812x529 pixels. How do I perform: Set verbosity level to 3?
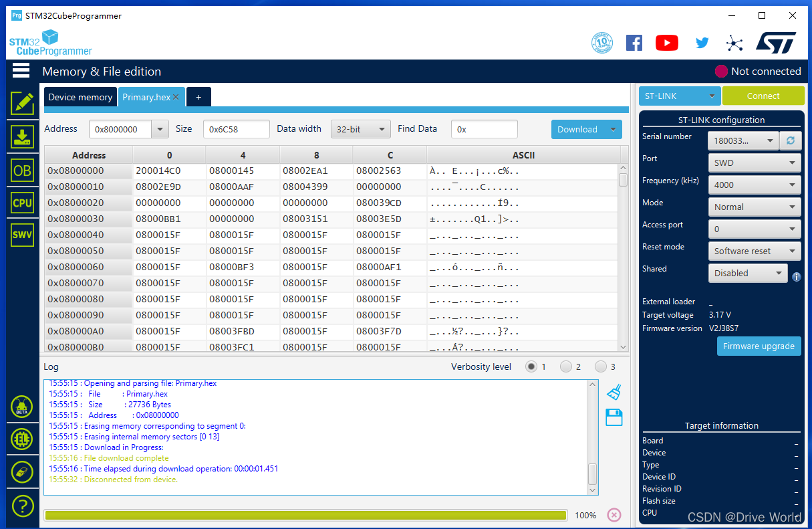coord(601,366)
